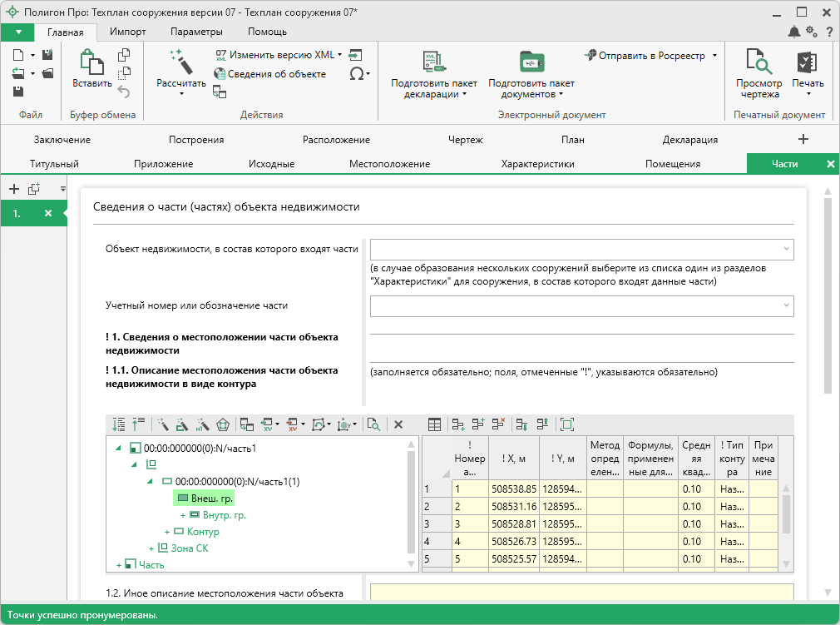Expand the Изменить версию XML dropdown

(339, 55)
